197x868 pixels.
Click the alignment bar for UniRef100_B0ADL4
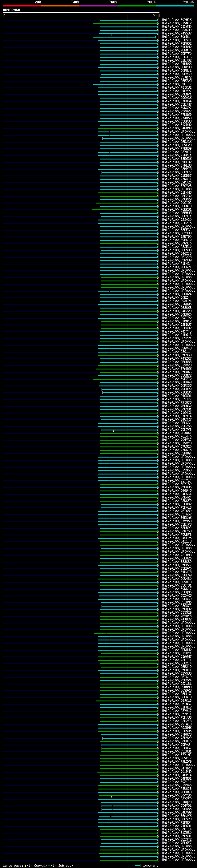125,37
